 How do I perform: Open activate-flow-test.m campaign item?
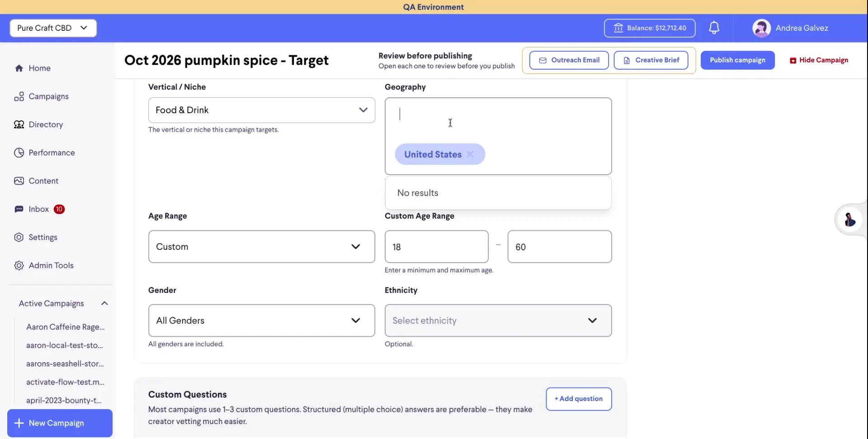[x=65, y=382]
